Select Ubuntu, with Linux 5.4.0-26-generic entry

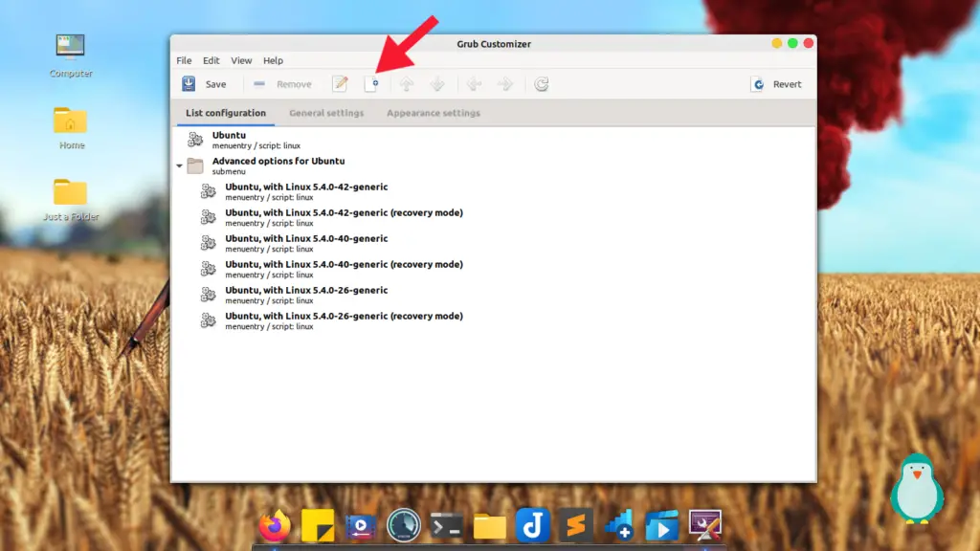click(494, 295)
